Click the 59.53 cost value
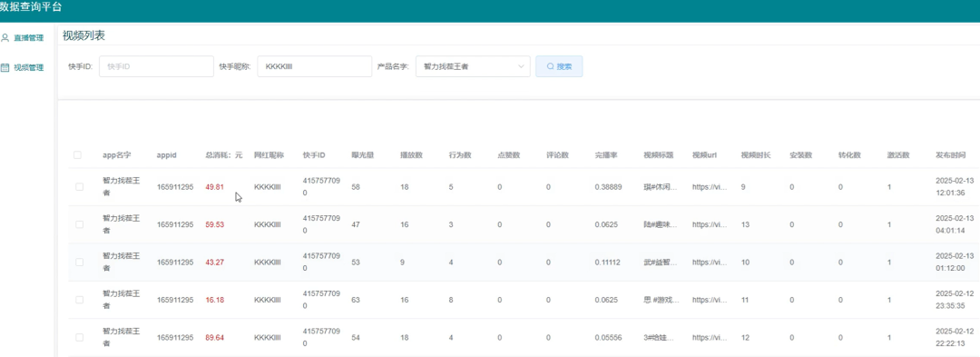 (214, 223)
